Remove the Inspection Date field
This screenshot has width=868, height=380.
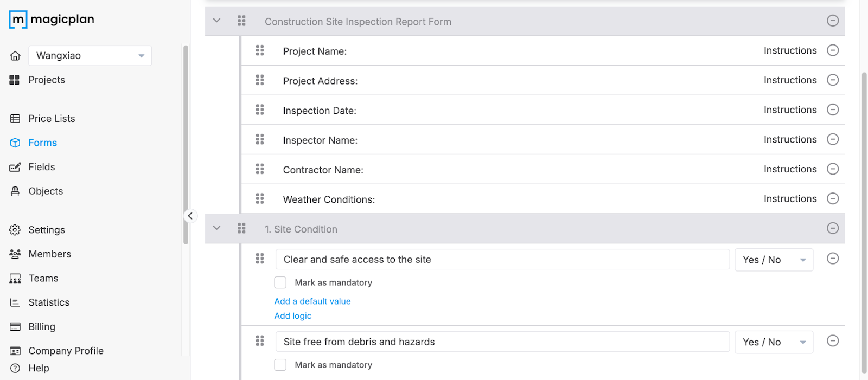click(x=833, y=110)
